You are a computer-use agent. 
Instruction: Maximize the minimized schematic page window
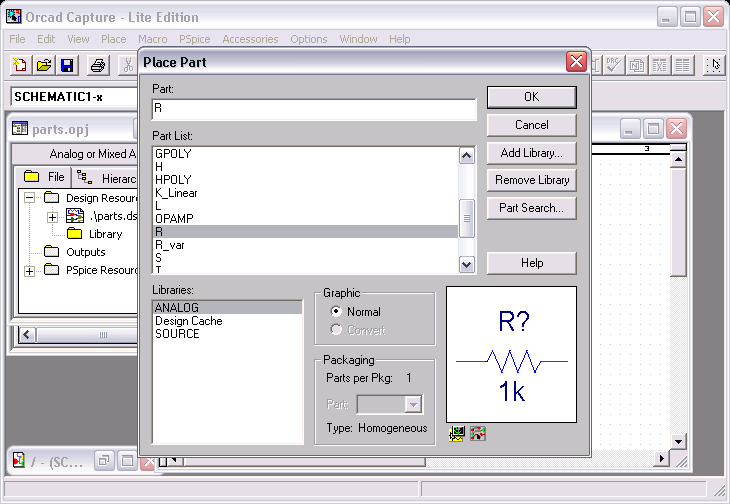(127, 461)
